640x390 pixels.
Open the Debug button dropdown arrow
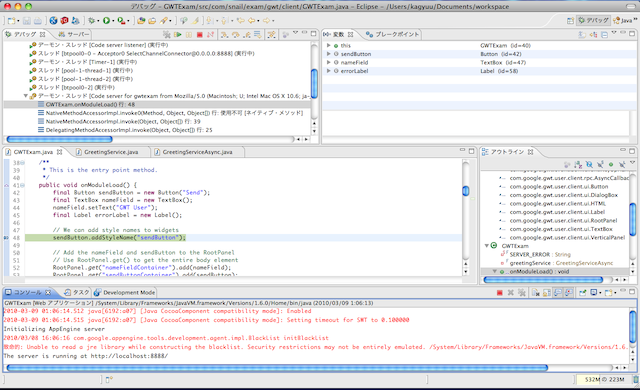98,21
